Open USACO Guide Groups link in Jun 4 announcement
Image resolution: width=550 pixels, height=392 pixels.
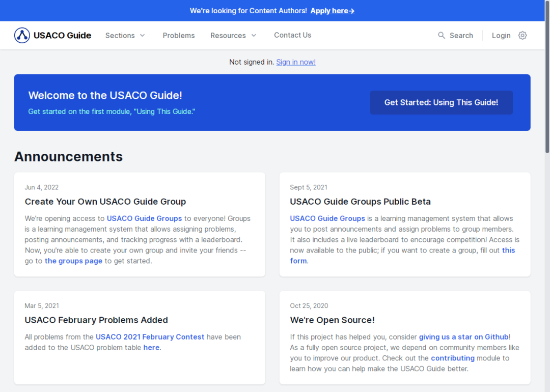[144, 218]
